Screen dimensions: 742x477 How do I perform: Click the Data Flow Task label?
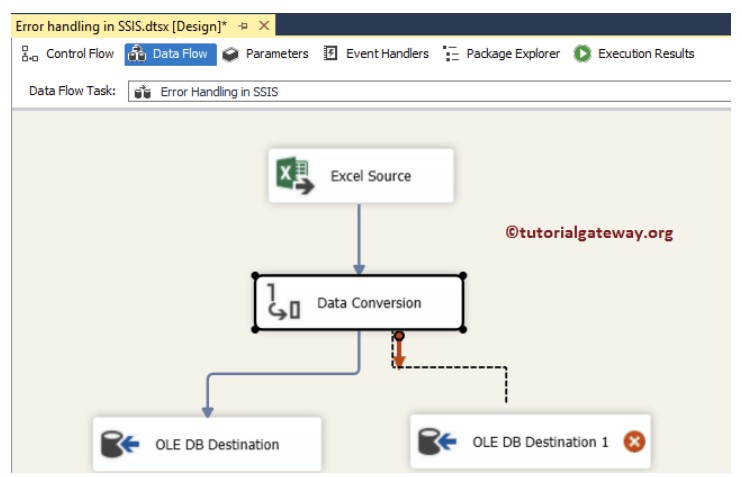[x=72, y=91]
